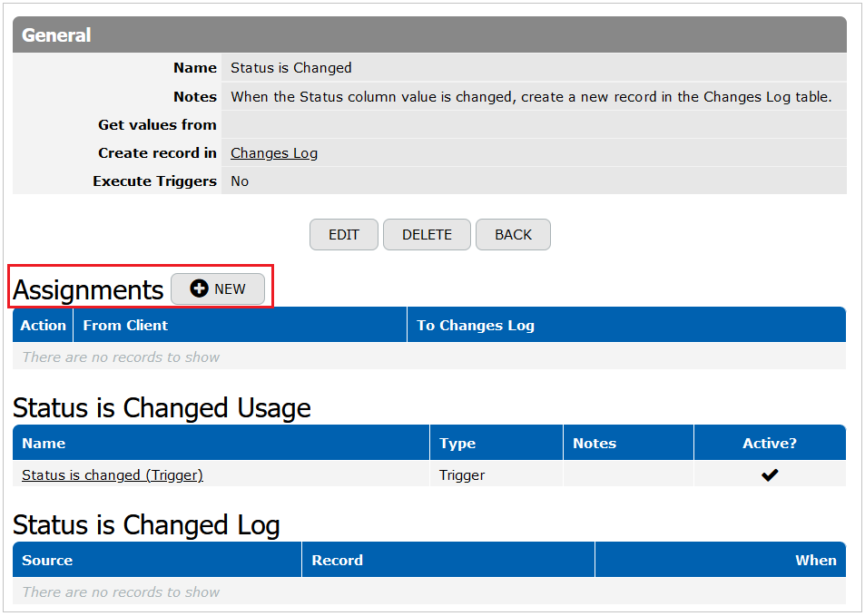Open the Status is changed (Trigger) link
Screen dimensions: 865x616
click(113, 474)
